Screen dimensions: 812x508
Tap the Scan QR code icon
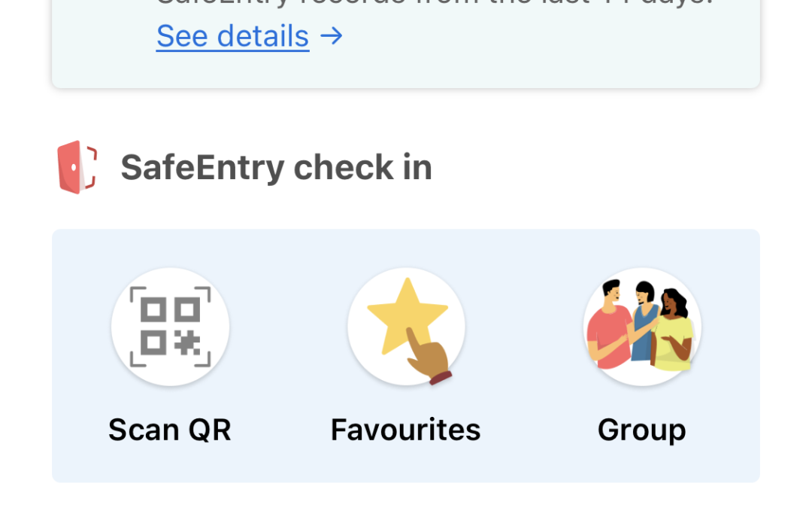tap(170, 327)
